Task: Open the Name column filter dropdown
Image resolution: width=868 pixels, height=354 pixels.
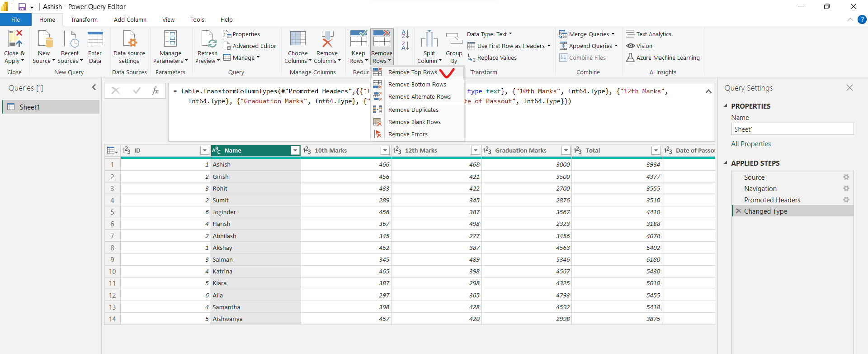Action: pyautogui.click(x=295, y=151)
